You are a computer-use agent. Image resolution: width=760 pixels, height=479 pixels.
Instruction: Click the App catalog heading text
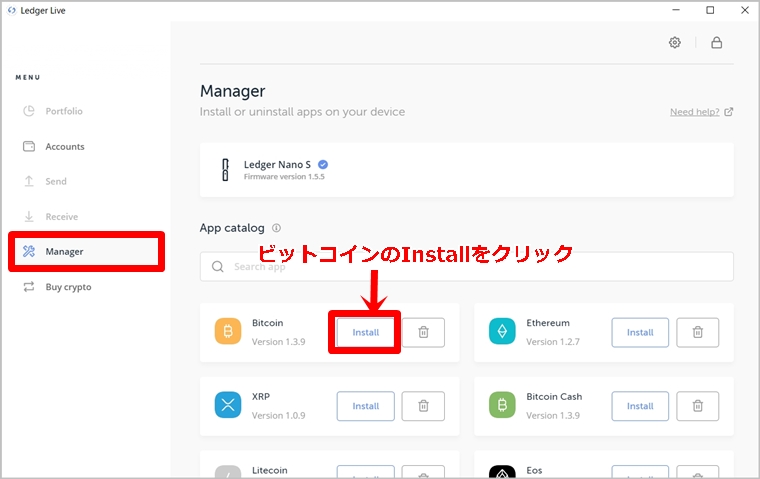click(232, 228)
